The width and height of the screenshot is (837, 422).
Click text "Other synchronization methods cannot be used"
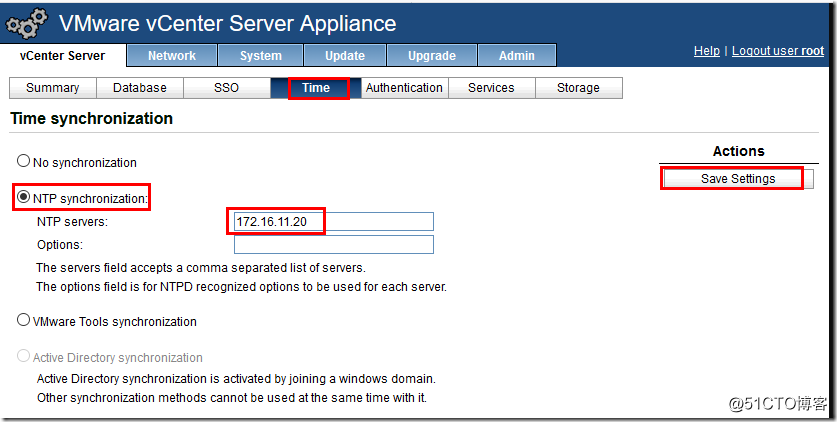click(232, 398)
